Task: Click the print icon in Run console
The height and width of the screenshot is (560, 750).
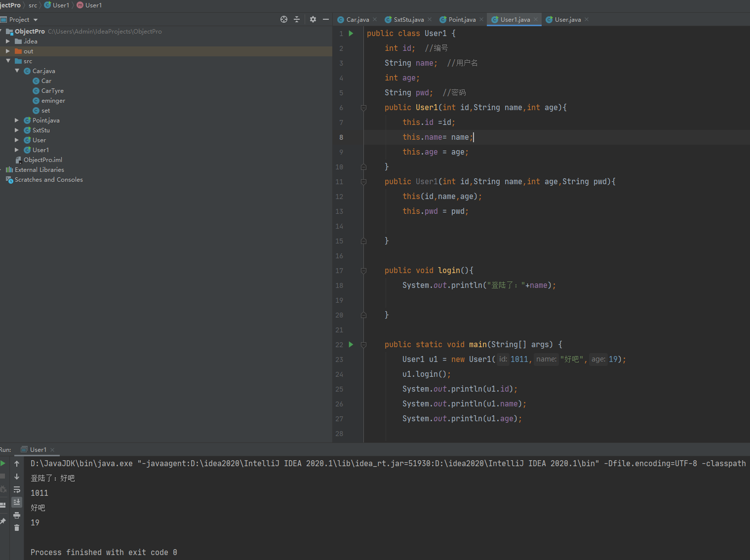Action: (17, 515)
